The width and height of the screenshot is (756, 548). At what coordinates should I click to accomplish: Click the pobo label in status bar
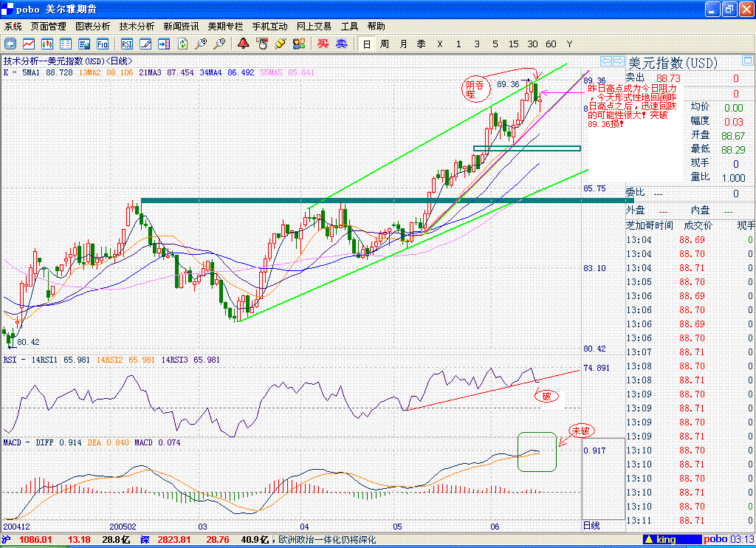715,539
